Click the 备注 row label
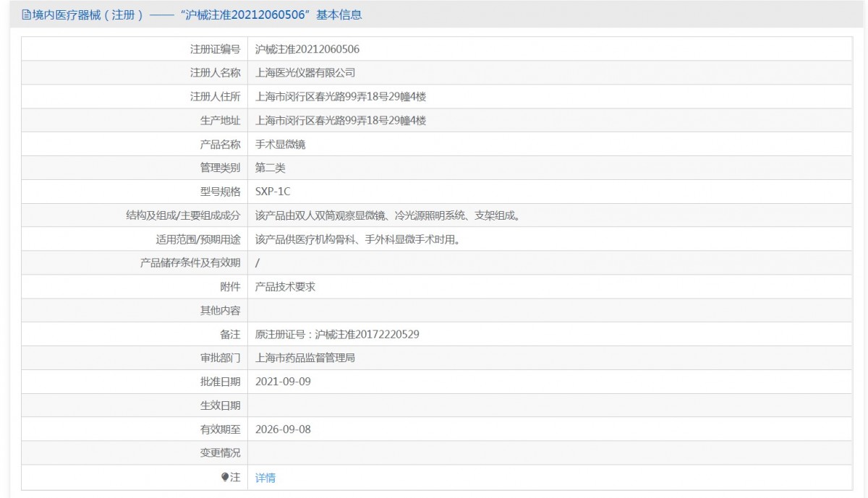The height and width of the screenshot is (498, 868). [x=230, y=335]
